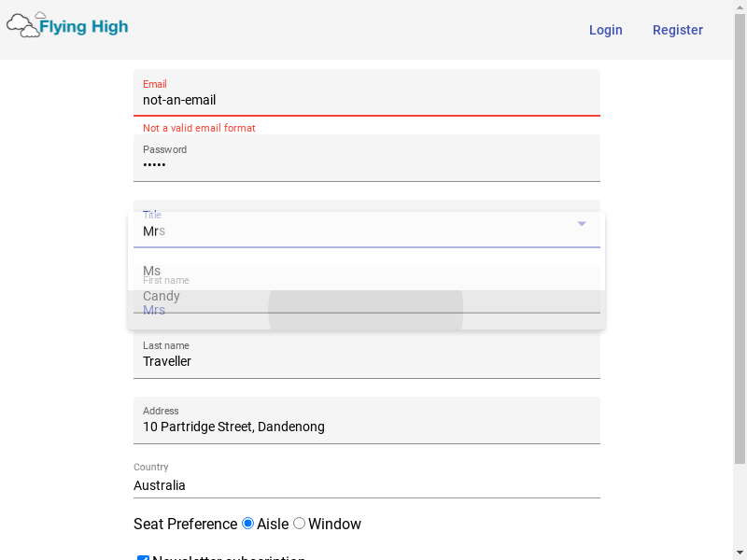
Task: Click the Address input with Partridge Street
Action: pos(366,420)
